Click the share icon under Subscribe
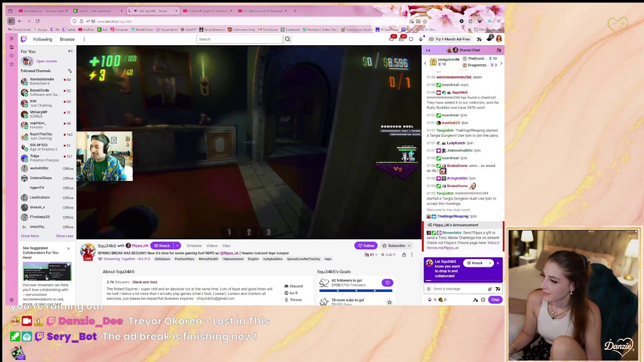Image resolution: width=644 pixels, height=362 pixels. coord(404,255)
